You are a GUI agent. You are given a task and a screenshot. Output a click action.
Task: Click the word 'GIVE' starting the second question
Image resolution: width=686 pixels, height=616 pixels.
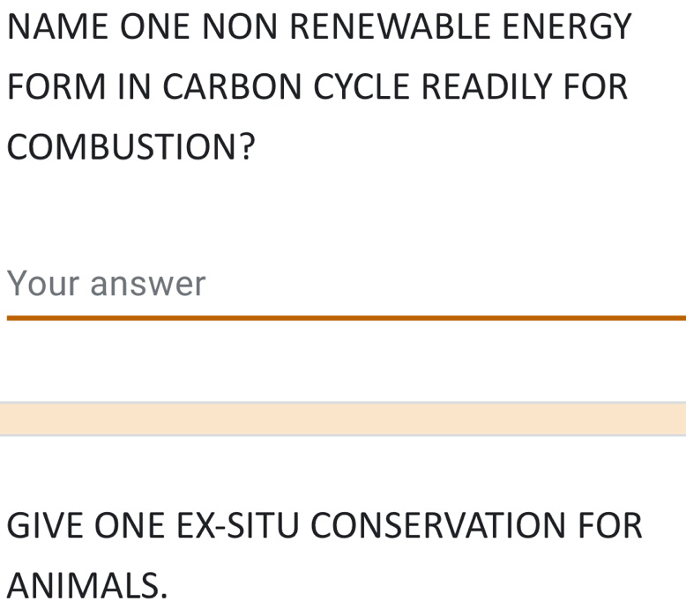point(47,525)
